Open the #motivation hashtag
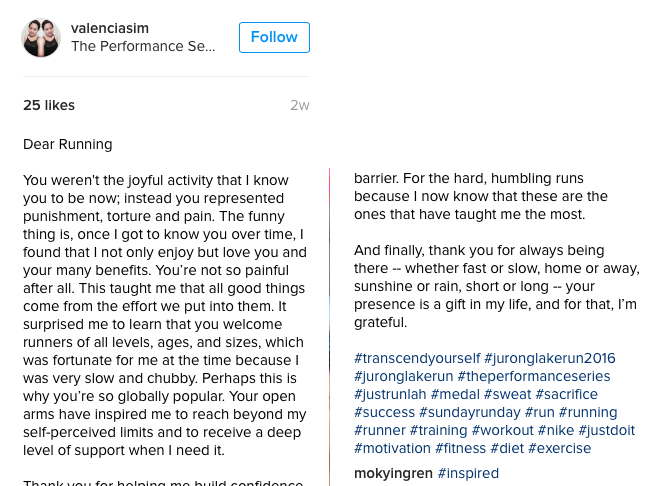 pyautogui.click(x=392, y=448)
